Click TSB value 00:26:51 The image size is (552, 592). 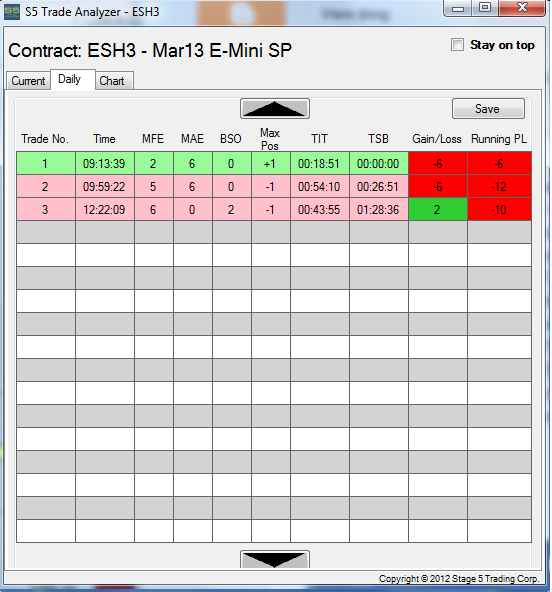379,187
